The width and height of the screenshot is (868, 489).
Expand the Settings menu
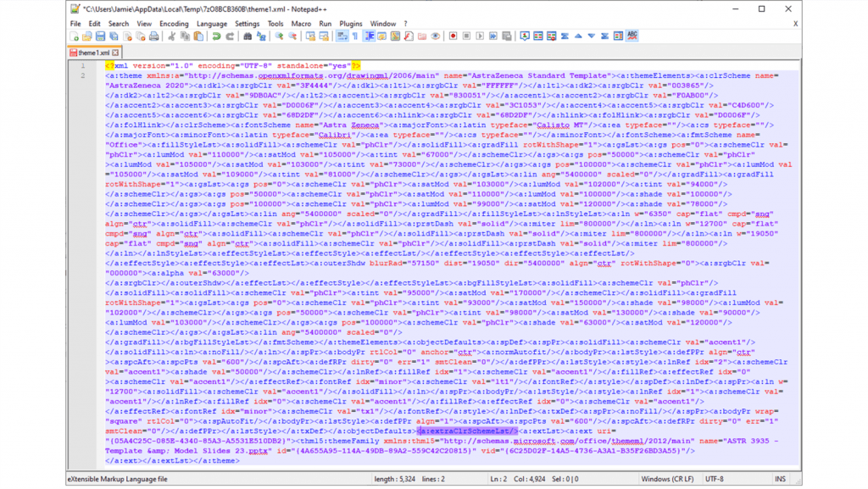click(x=248, y=24)
